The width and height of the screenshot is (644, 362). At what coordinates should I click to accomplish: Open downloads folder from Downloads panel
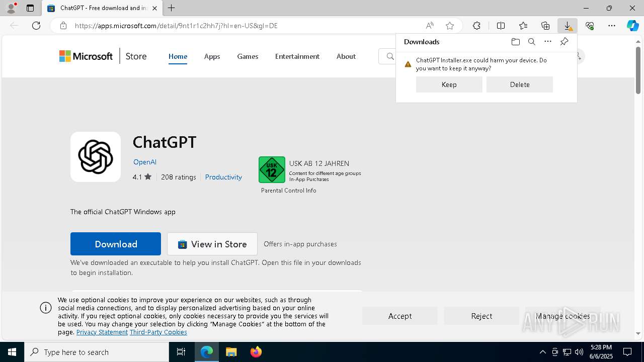(516, 42)
